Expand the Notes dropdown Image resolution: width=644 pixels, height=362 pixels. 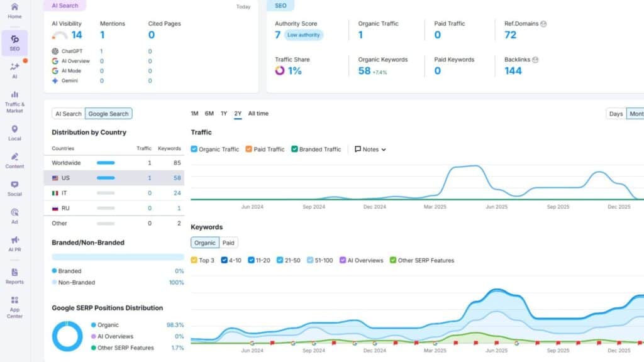[x=370, y=150]
